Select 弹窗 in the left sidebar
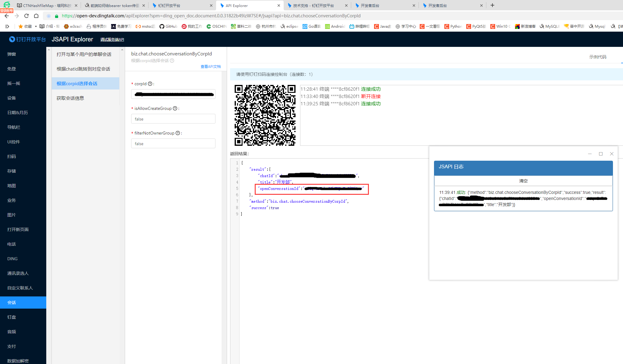 tap(23, 54)
